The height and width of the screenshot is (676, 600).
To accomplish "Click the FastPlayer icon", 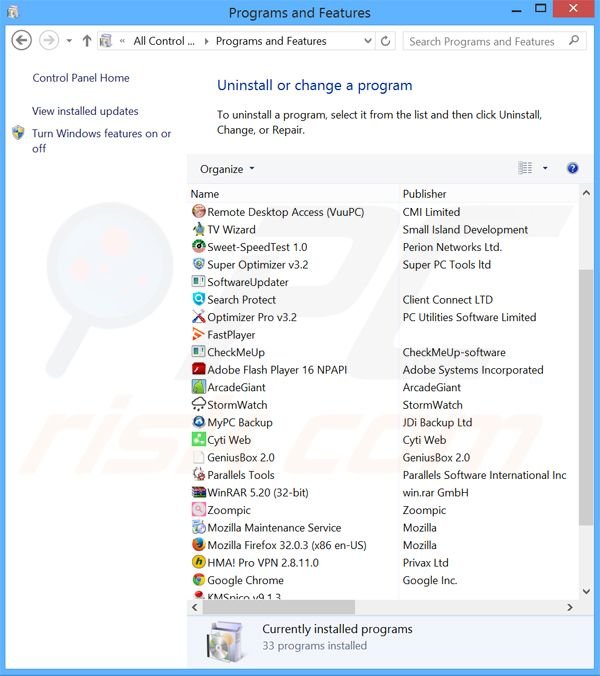I will (199, 334).
